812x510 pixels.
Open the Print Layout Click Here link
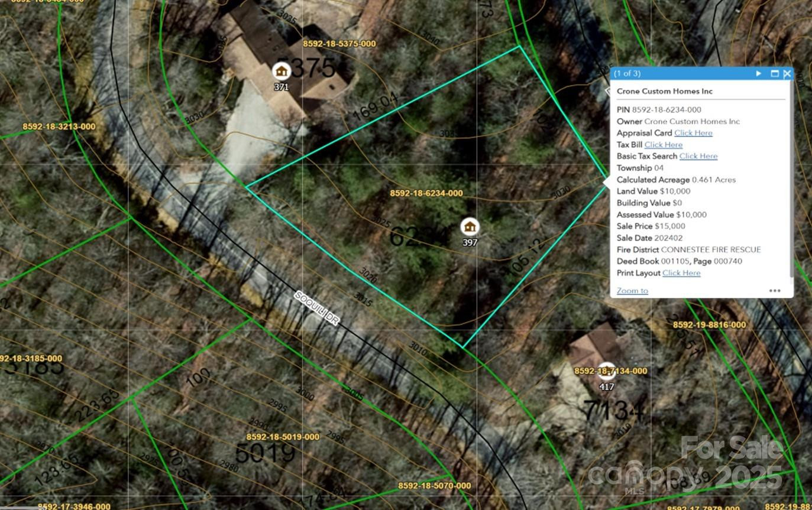tap(681, 272)
